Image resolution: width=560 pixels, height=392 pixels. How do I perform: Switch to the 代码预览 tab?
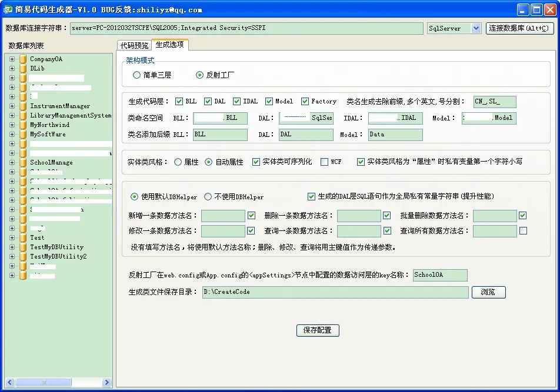(134, 45)
